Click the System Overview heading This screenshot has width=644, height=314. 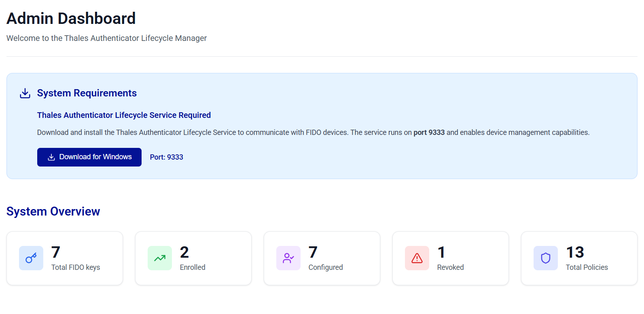pyautogui.click(x=53, y=211)
